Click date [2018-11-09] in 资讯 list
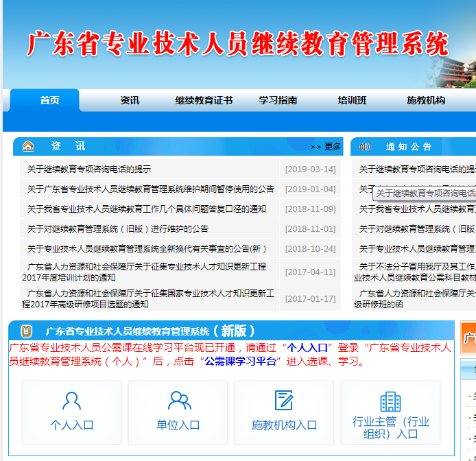This screenshot has height=461, width=476. [x=310, y=209]
